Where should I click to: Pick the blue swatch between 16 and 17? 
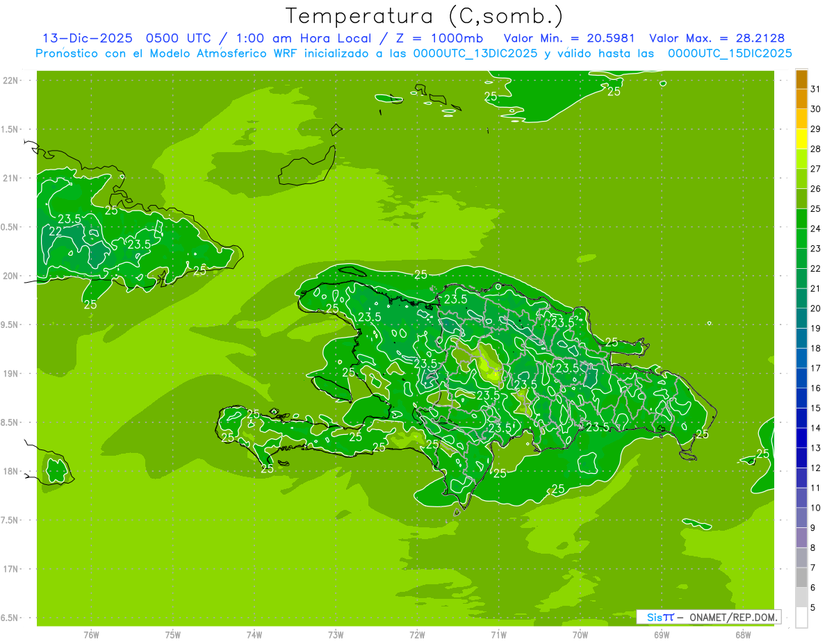801,379
